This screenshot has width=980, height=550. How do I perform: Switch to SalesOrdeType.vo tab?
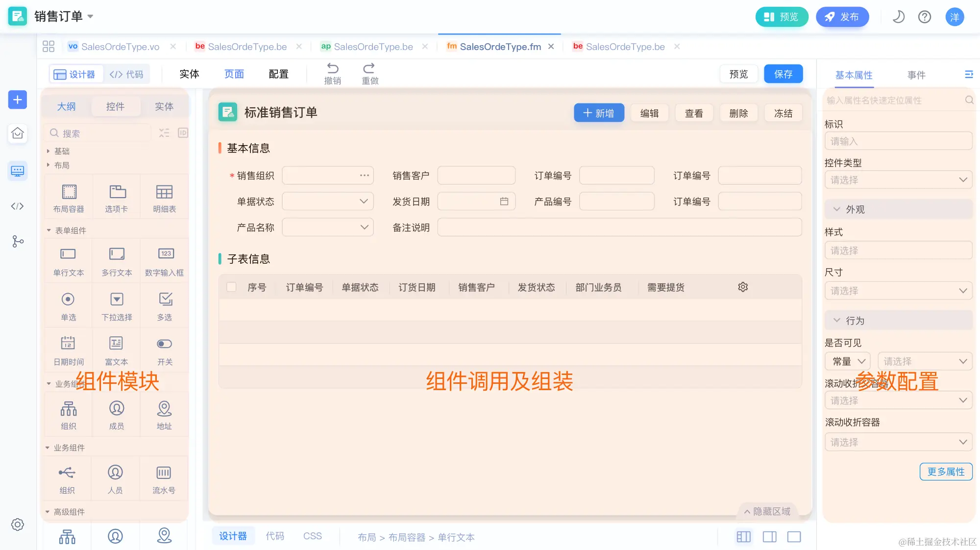tap(120, 47)
